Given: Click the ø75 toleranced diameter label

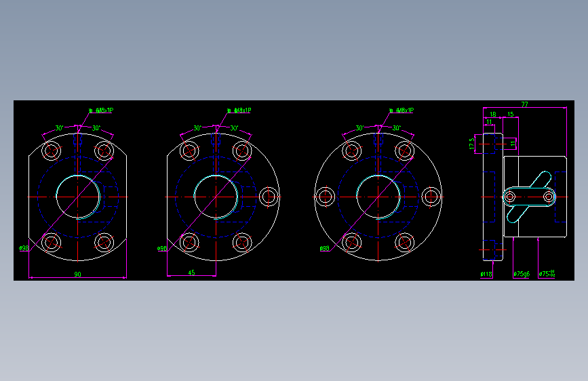Looking at the screenshot, I should [x=547, y=274].
